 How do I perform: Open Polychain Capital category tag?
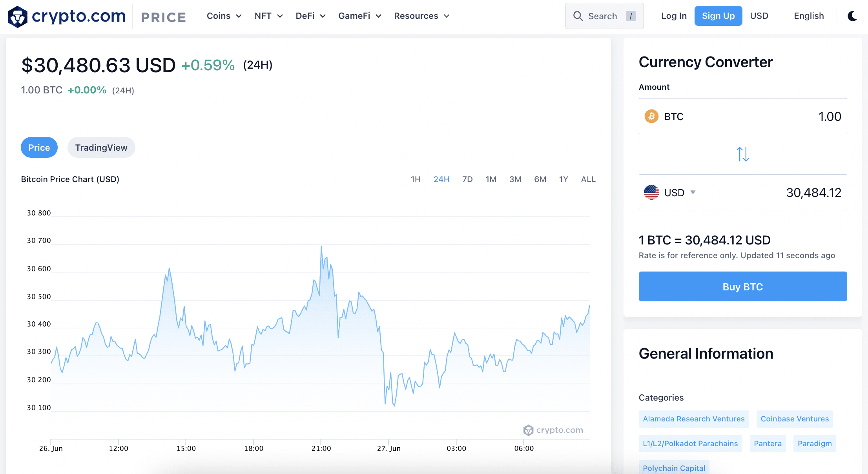[x=674, y=467]
